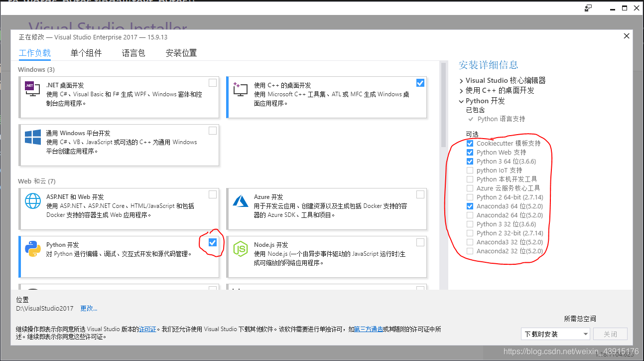
Task: Click the 所需总空间 label
Action: [x=580, y=319]
